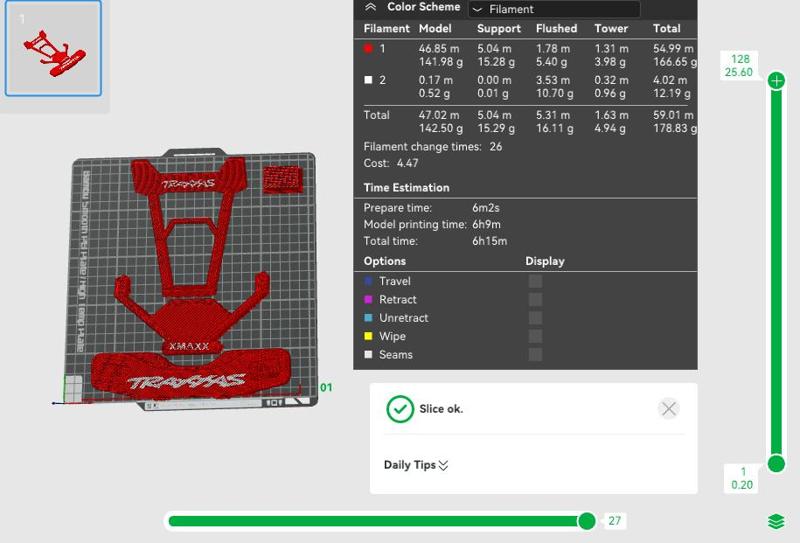Select plate 1 thumbnail
This screenshot has height=543, width=800.
pos(53,48)
